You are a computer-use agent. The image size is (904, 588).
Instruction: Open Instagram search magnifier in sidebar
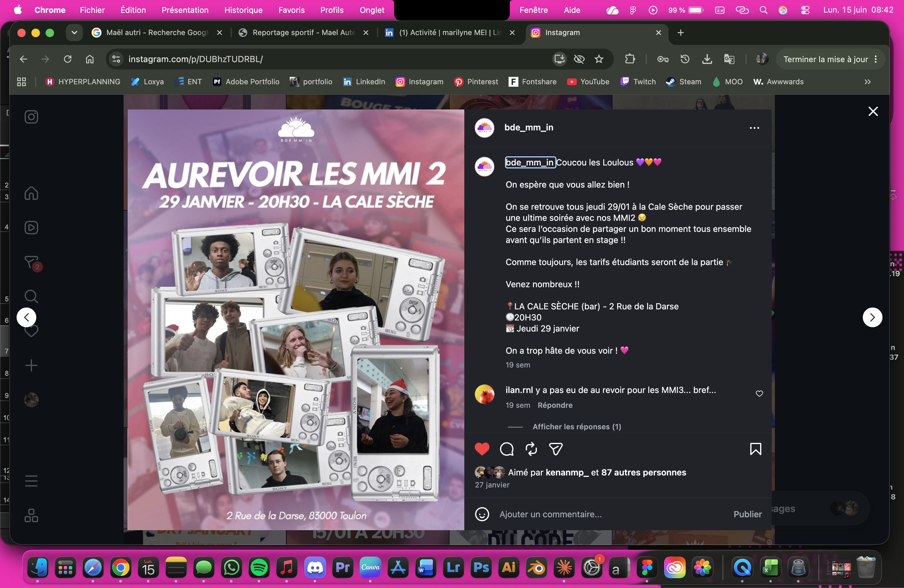point(31,296)
